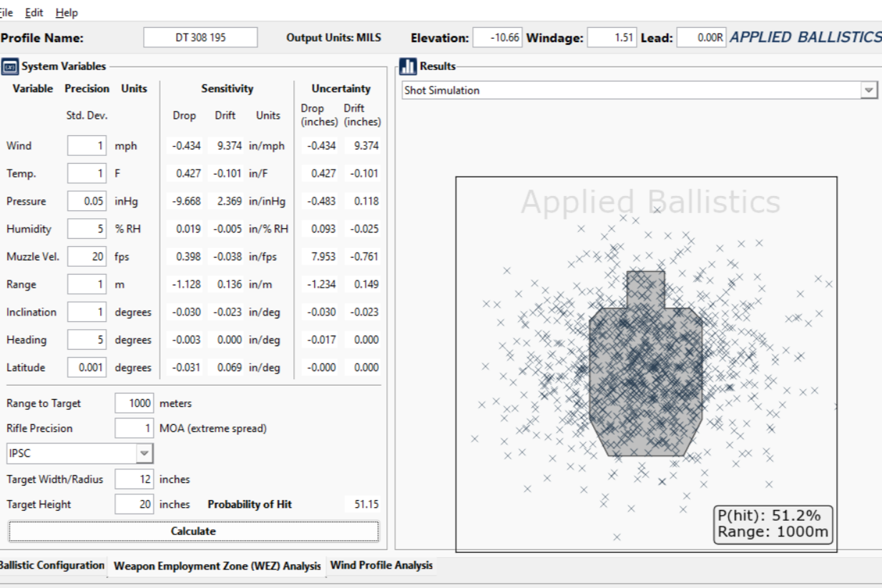The width and height of the screenshot is (882, 588).
Task: Focus the Target Width/Radius input
Action: pyautogui.click(x=134, y=479)
